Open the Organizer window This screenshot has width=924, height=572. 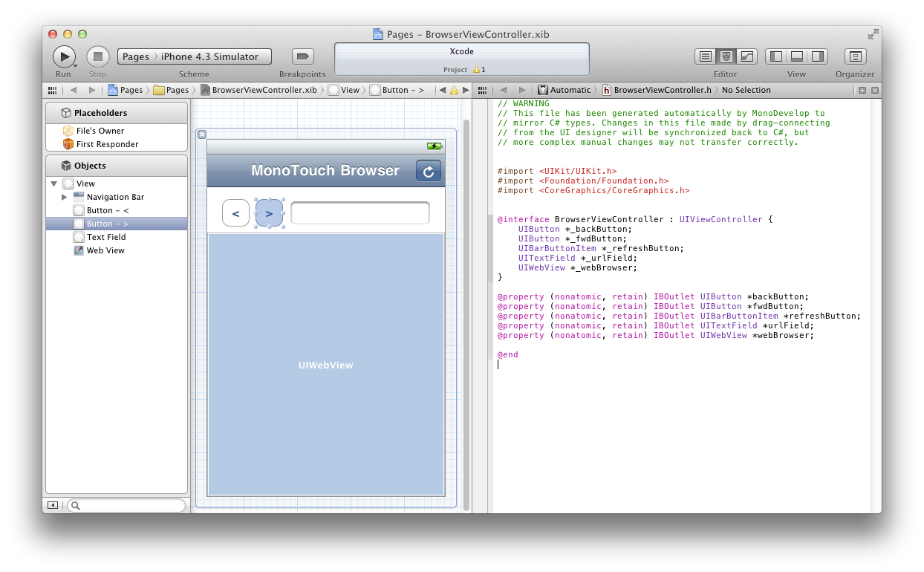click(855, 56)
